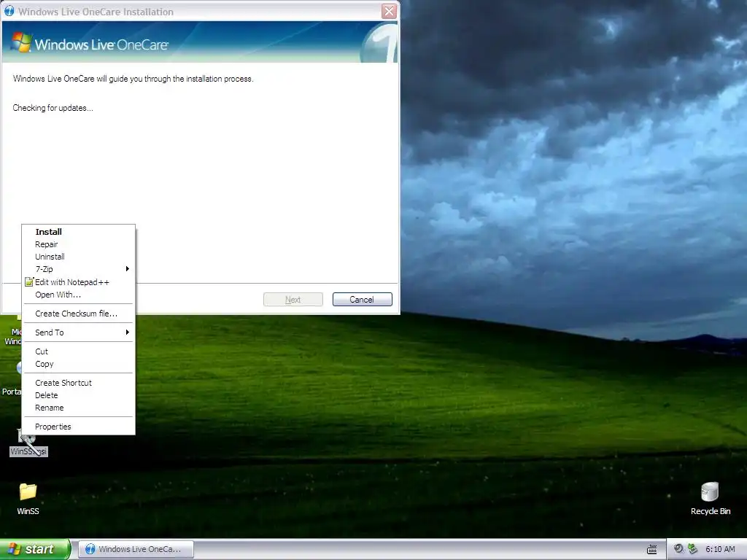Select Copy in the context menu
The width and height of the screenshot is (747, 560).
coord(79,364)
